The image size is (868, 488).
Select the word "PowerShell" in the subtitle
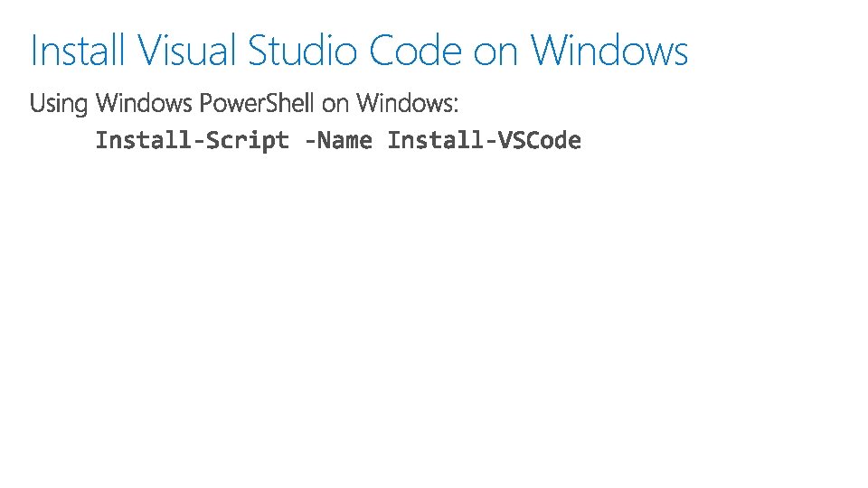257,103
